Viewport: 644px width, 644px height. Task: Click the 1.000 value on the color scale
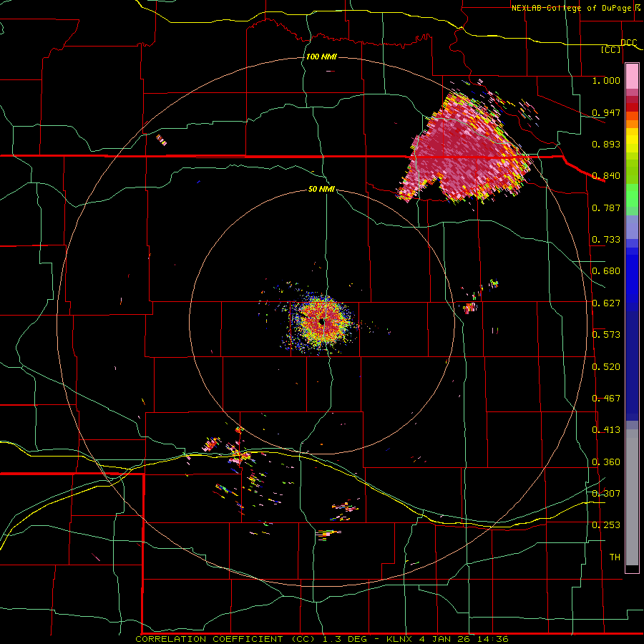(x=606, y=80)
